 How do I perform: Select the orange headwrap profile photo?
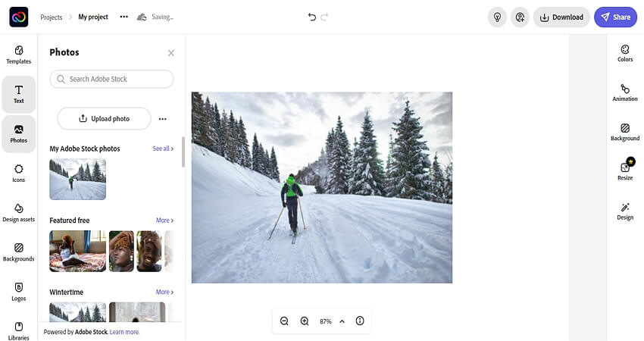point(121,251)
